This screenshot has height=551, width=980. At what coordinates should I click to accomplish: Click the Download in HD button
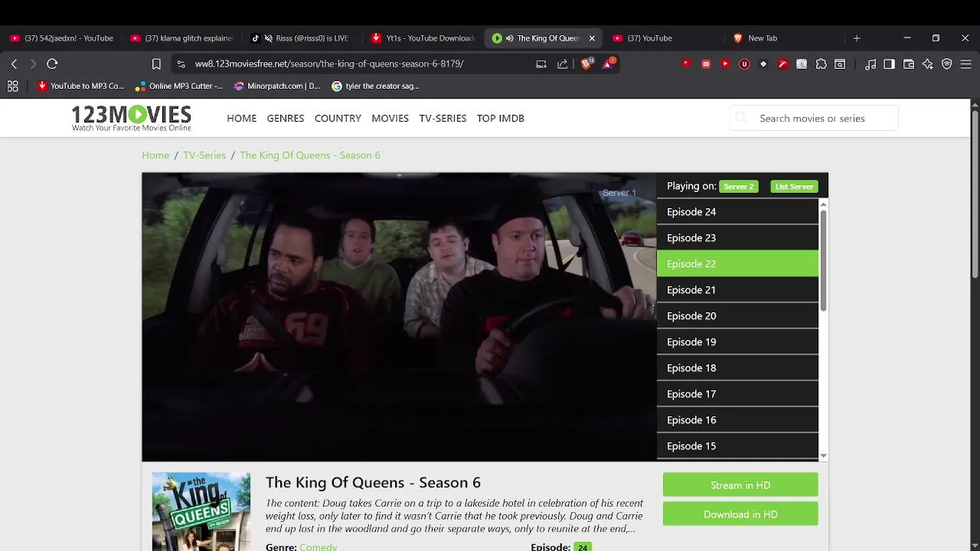(x=740, y=514)
